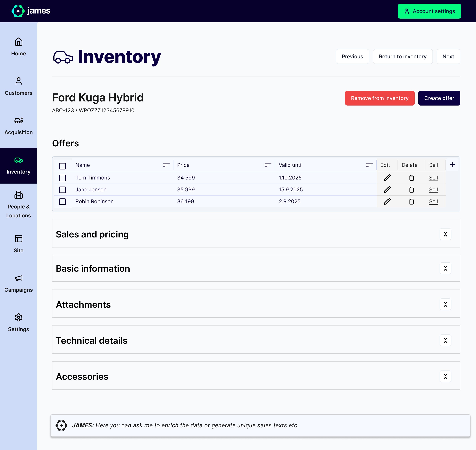Sort offers by the Name column icon
Screen dimensions: 476x450
tap(166, 165)
